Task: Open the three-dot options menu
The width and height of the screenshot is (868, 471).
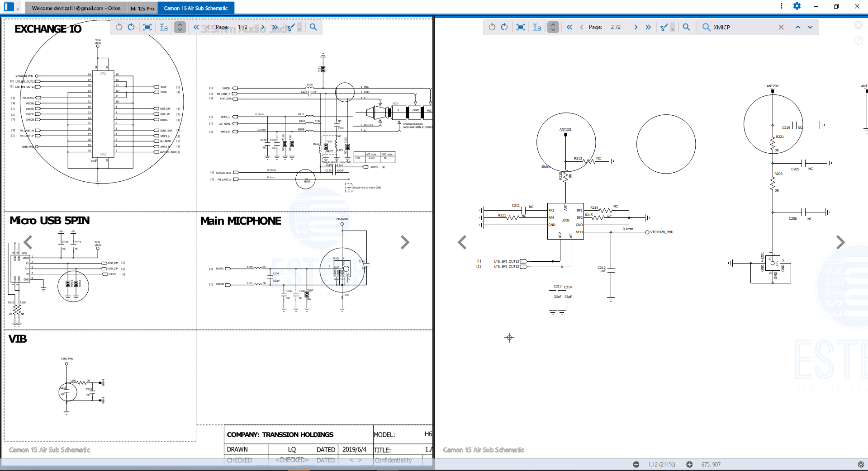Action: (x=782, y=6)
